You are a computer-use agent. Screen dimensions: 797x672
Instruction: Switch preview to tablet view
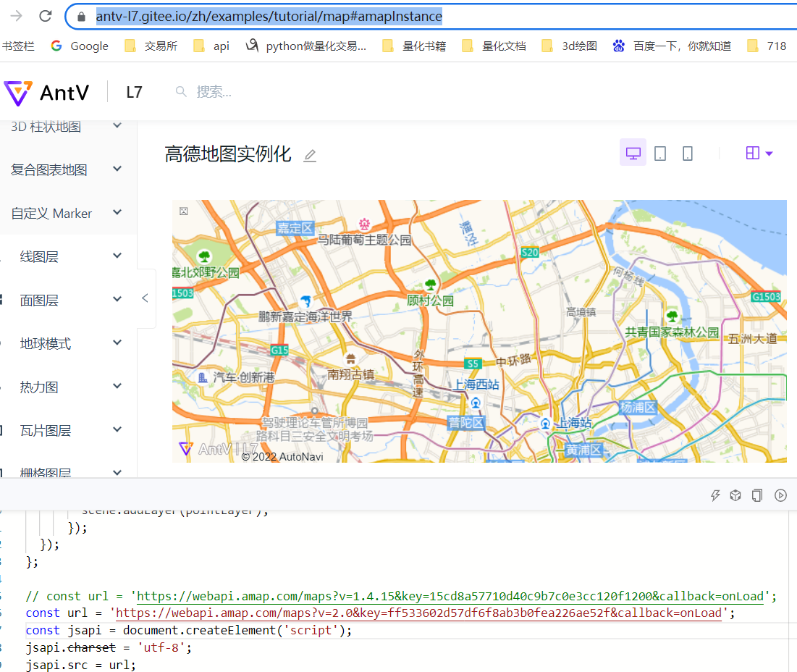coord(659,153)
